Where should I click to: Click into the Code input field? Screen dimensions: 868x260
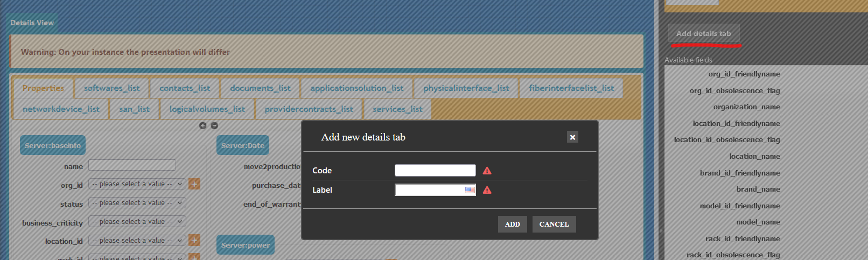(435, 171)
